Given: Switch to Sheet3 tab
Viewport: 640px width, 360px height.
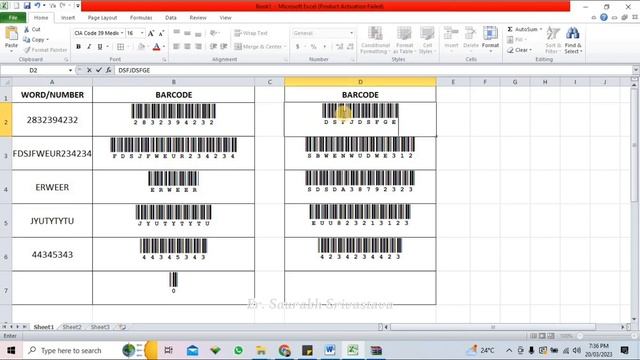Looking at the screenshot, I should [100, 327].
